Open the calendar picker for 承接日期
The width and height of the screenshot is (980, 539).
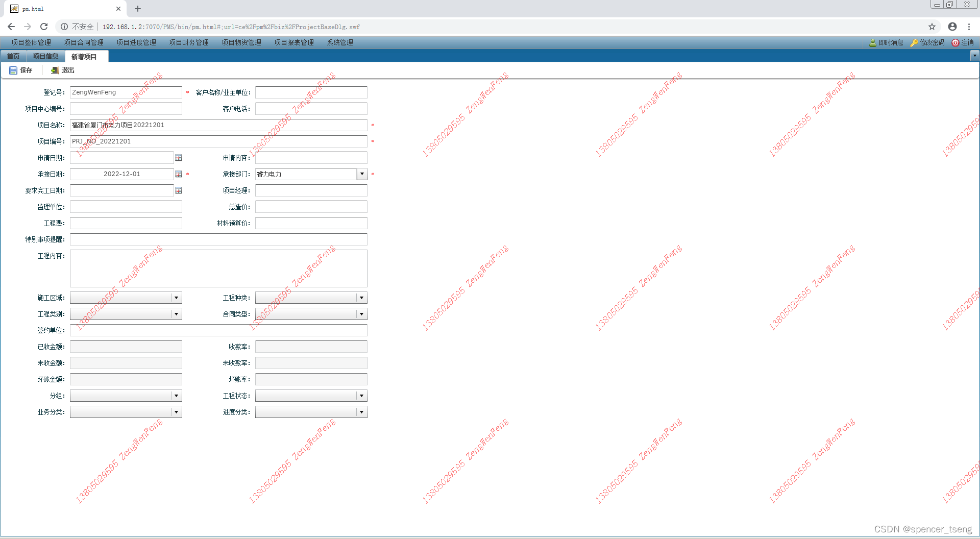178,174
